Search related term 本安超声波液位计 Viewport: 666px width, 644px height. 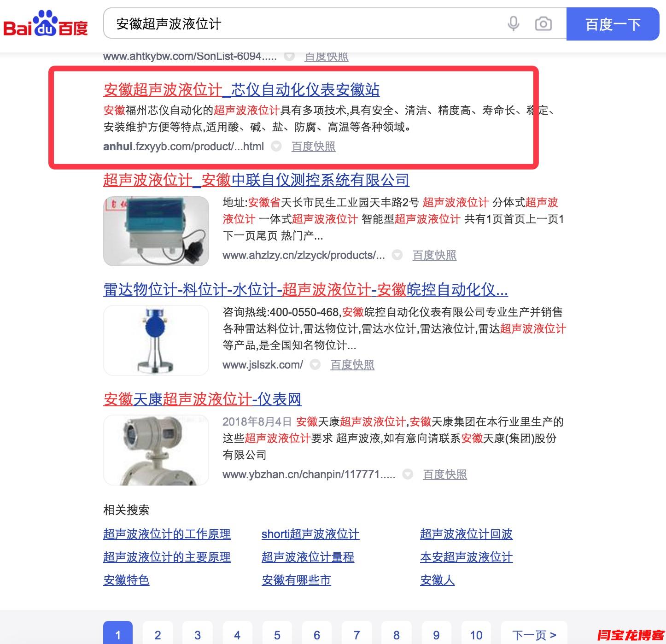[x=466, y=557]
